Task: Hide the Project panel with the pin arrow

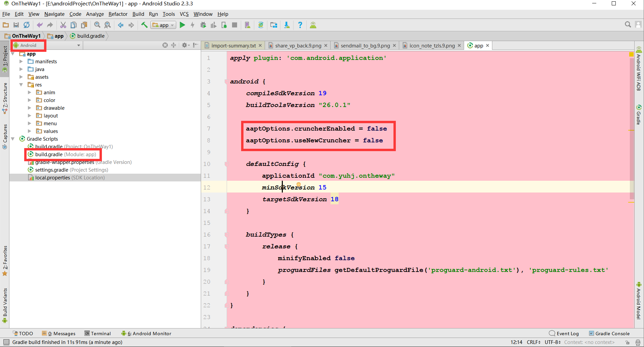Action: tap(195, 45)
